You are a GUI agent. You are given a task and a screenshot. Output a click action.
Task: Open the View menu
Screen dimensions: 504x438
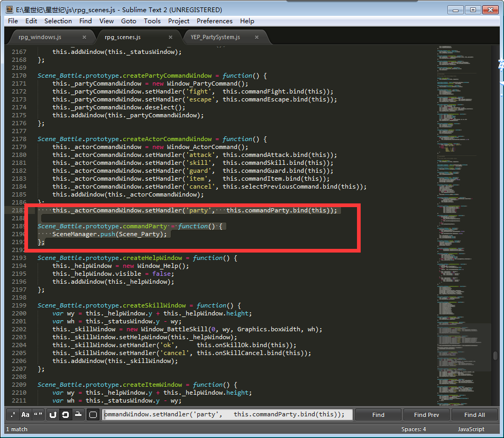[x=106, y=21]
